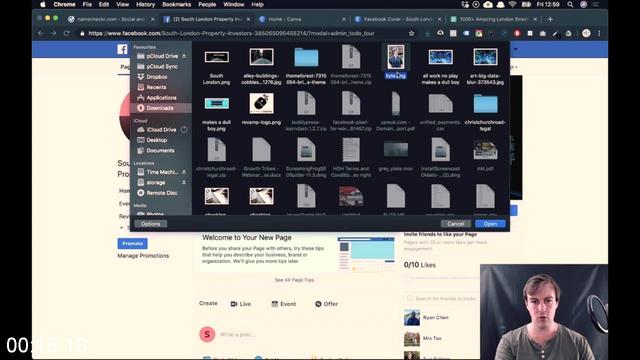Open the Bookmarks menu
The height and width of the screenshot is (360, 640).
pyautogui.click(x=177, y=4)
